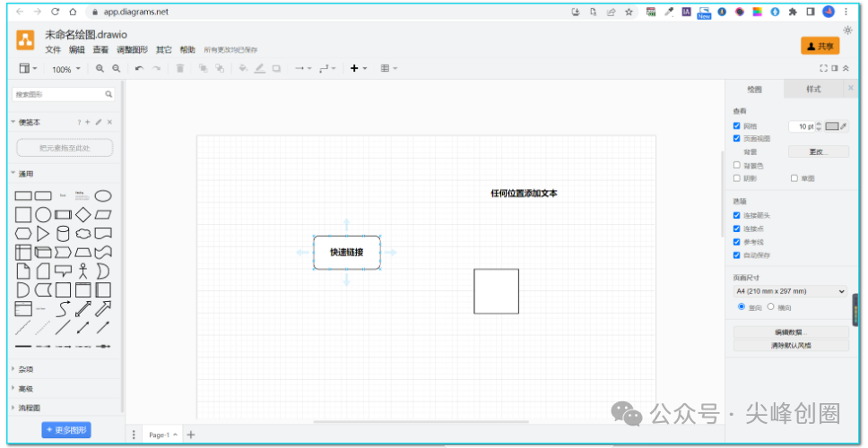Select the ellipse shape in the 通用 palette
This screenshot has width=868, height=448.
tap(103, 196)
